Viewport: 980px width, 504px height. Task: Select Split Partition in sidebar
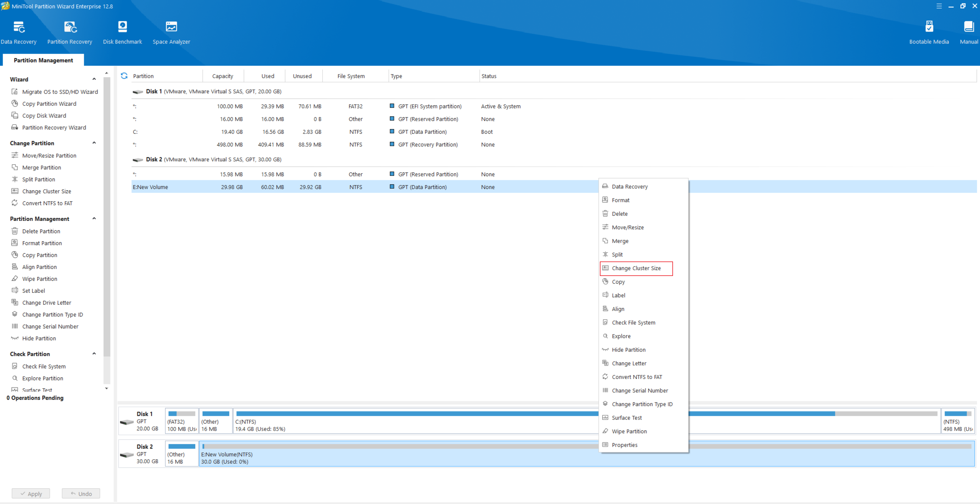(x=33, y=179)
